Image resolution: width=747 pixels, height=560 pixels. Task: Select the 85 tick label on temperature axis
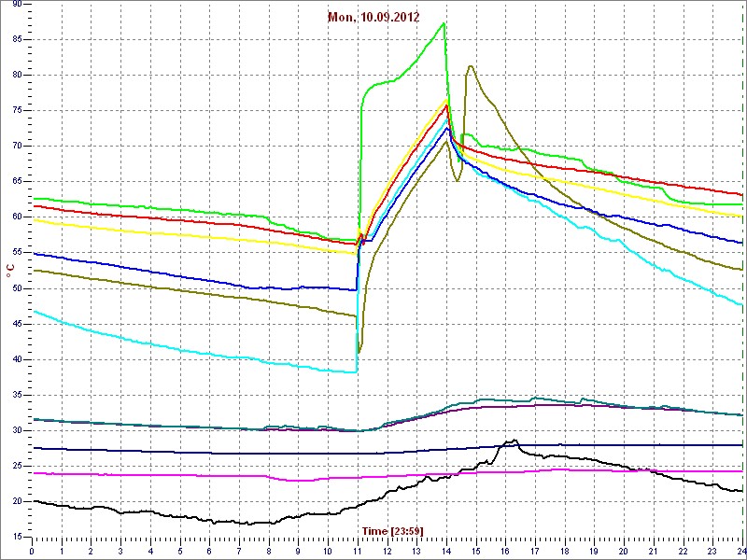point(16,39)
